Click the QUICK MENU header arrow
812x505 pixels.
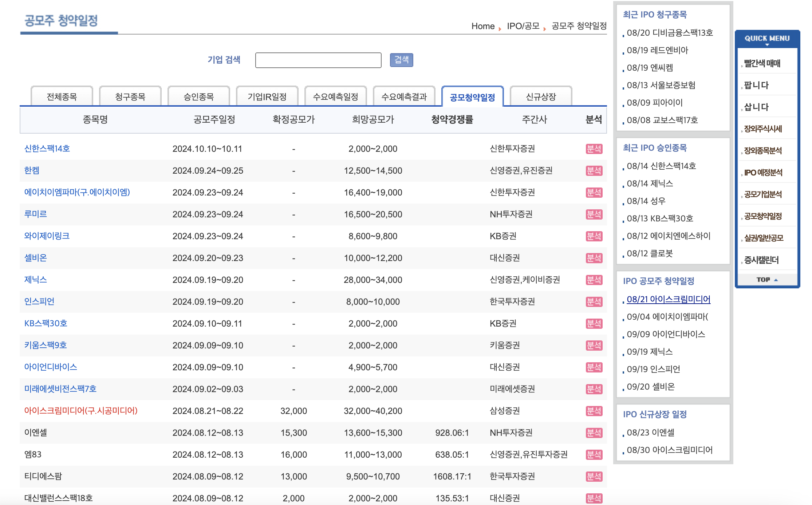767,45
